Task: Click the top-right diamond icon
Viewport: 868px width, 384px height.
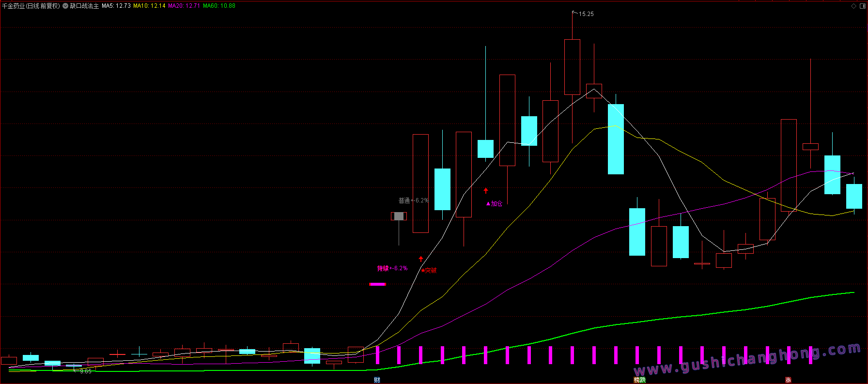Action: point(853,6)
